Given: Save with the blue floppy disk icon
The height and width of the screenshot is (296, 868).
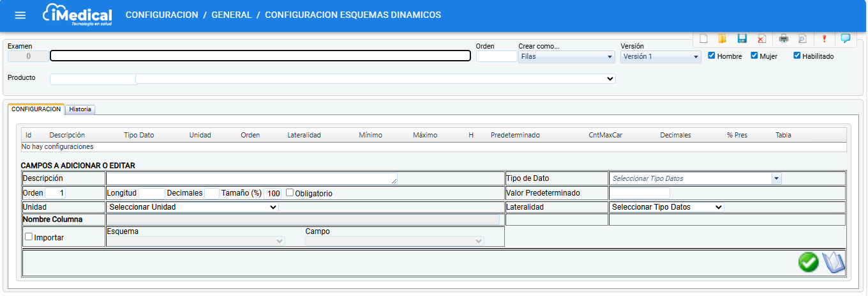Looking at the screenshot, I should pyautogui.click(x=742, y=38).
